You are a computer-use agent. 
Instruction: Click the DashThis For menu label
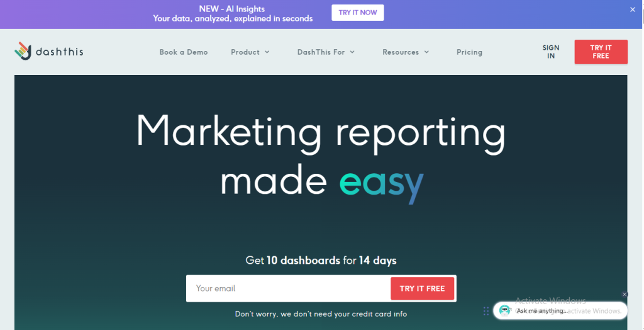[x=321, y=52]
